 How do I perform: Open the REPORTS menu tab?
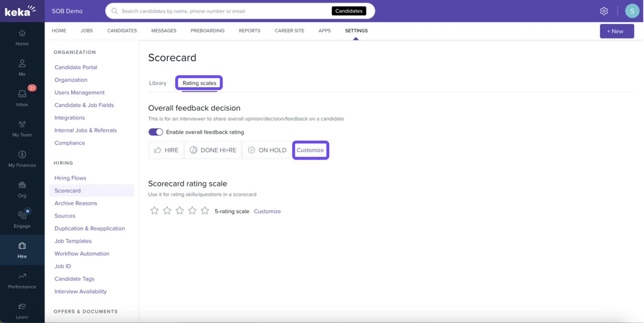[249, 31]
